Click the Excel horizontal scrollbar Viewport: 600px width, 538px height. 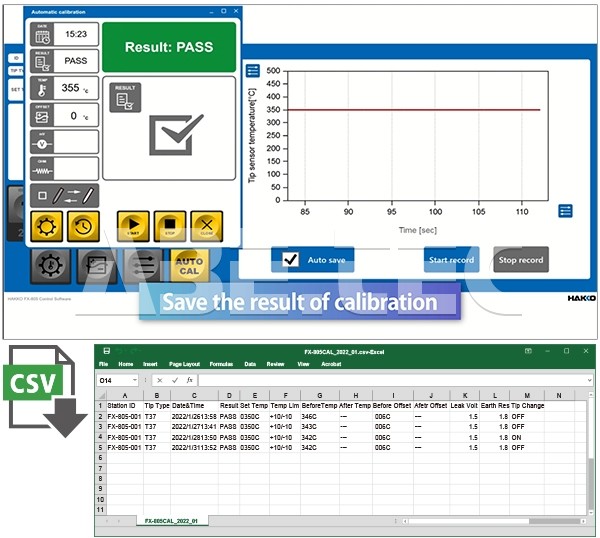[x=495, y=521]
